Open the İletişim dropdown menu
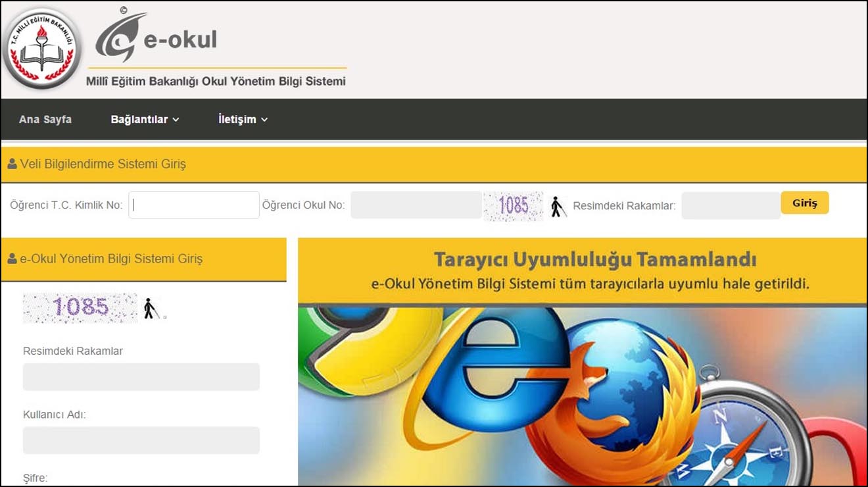The image size is (868, 487). [x=243, y=119]
